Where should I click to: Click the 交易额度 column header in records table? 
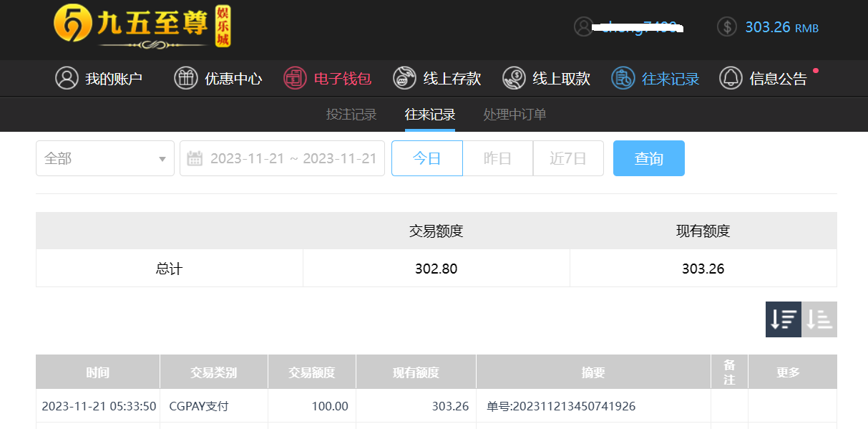click(x=312, y=372)
